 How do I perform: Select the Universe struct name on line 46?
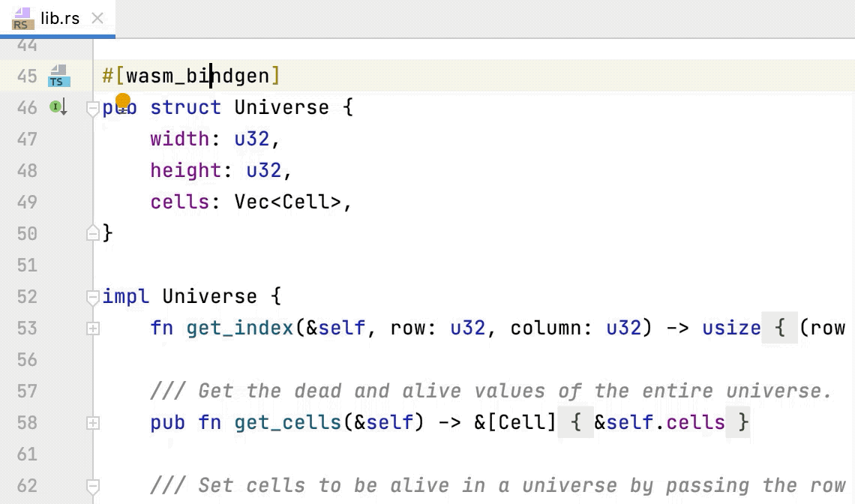coord(282,107)
